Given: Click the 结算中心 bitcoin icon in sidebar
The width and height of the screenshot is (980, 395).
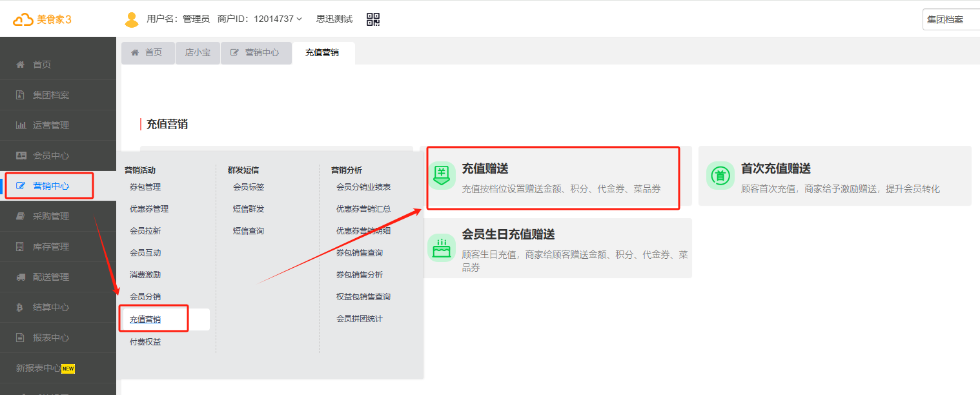Looking at the screenshot, I should [x=21, y=307].
